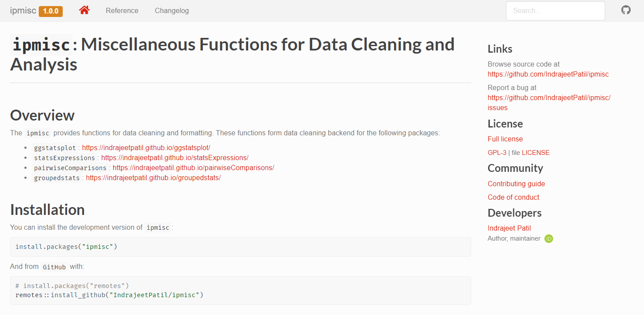
Task: View the Full license link
Action: 505,139
